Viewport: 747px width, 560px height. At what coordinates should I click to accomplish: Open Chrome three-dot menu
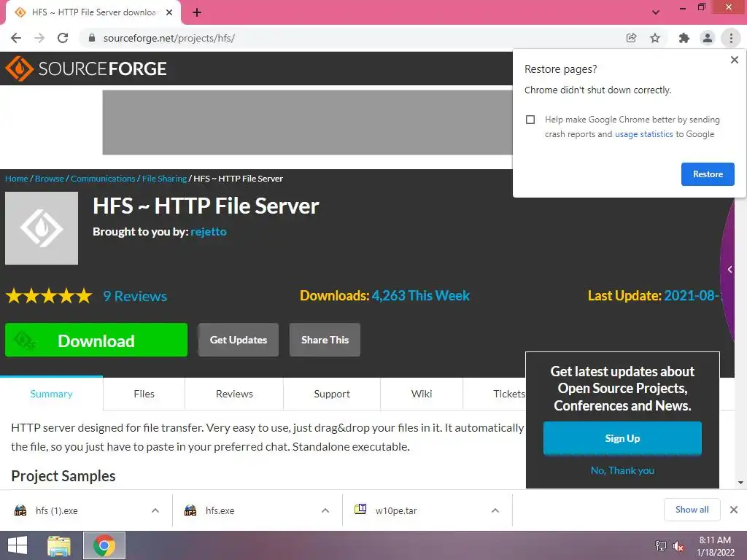(x=731, y=38)
